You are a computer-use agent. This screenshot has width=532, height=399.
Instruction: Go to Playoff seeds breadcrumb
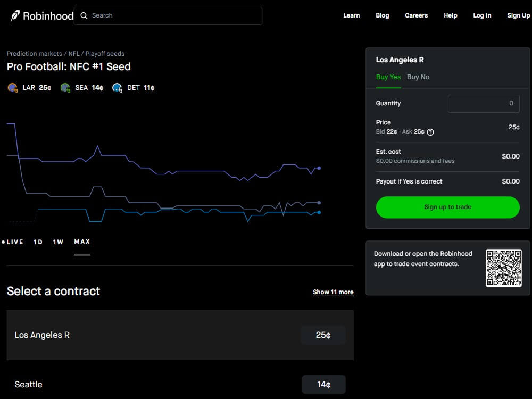(105, 54)
